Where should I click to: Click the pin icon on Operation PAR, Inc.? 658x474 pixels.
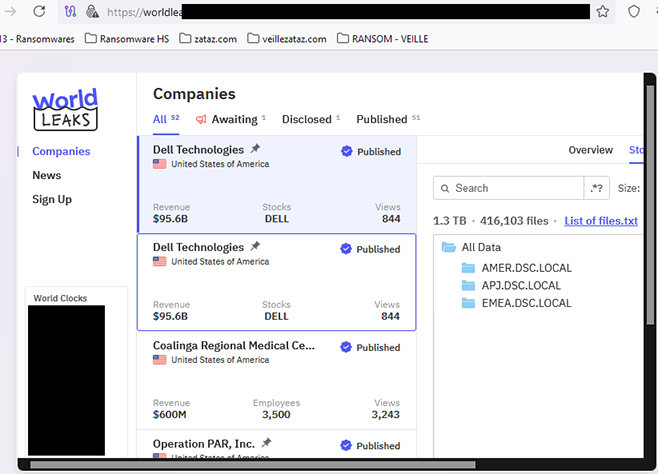266,443
